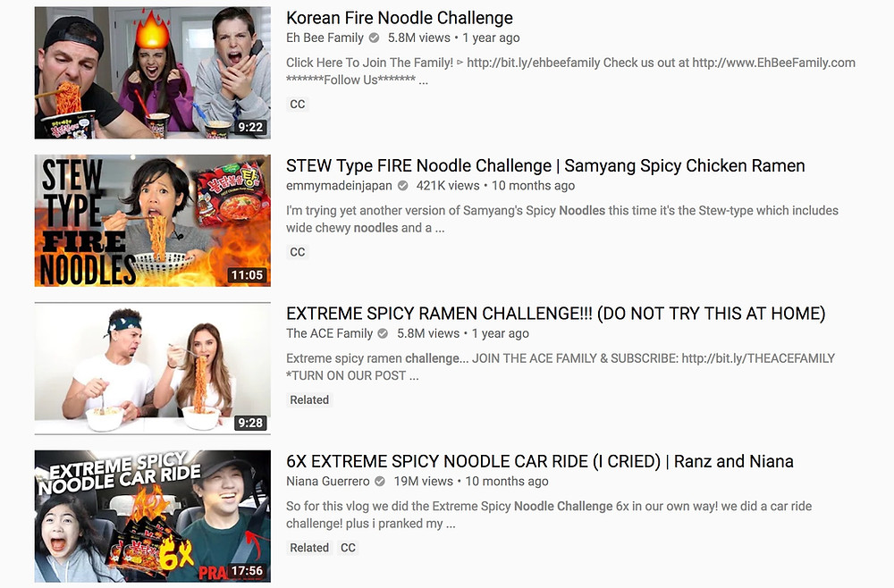Screen dimensions: 894x588
Task: Open the Extreme Spicy Noodle Car Ride thumbnail
Action: point(153,517)
